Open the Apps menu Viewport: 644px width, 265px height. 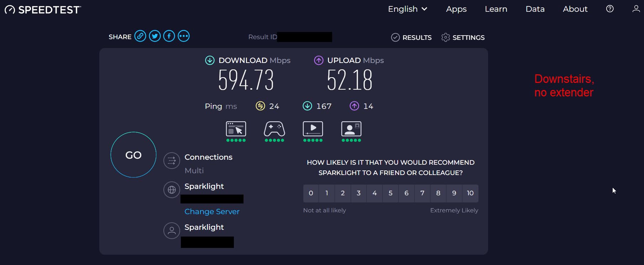pyautogui.click(x=456, y=9)
